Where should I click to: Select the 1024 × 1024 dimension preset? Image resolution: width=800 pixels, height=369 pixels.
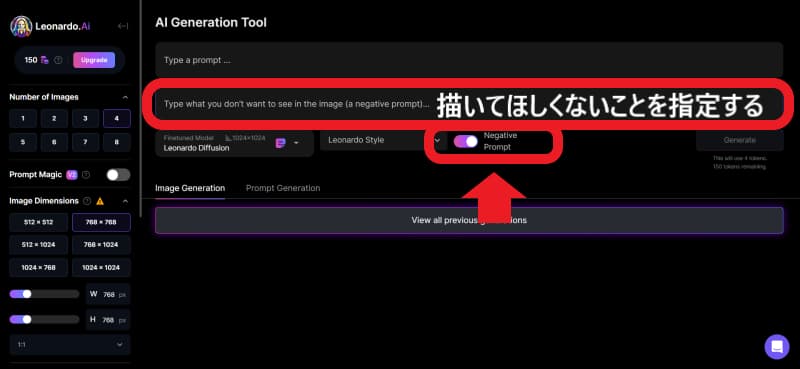tap(101, 267)
